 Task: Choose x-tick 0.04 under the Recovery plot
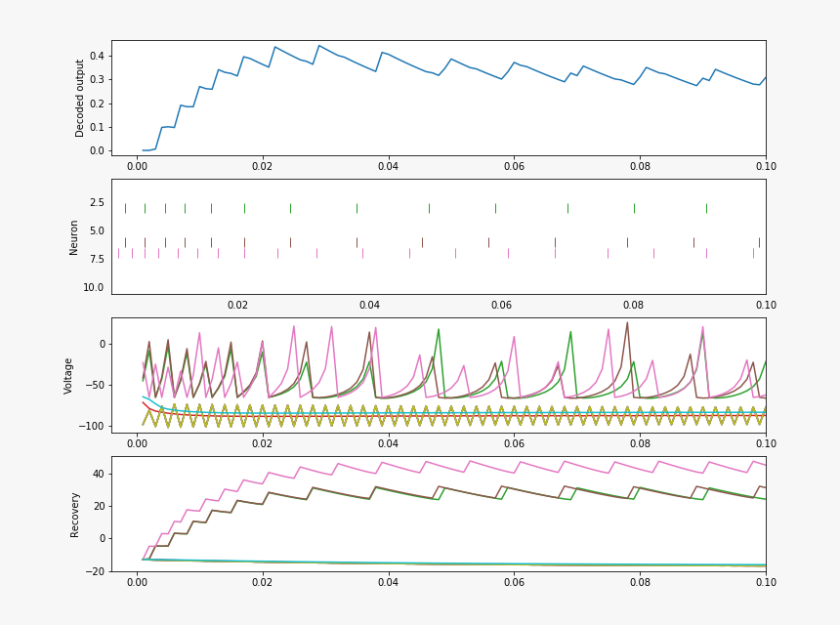(389, 583)
